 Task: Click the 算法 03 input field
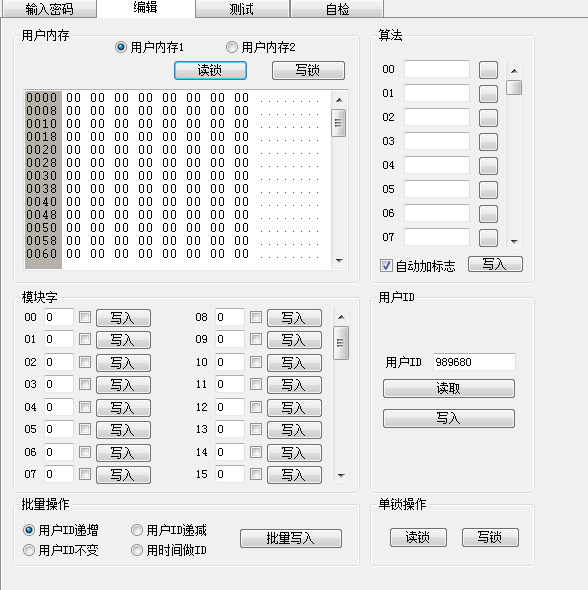(x=437, y=141)
